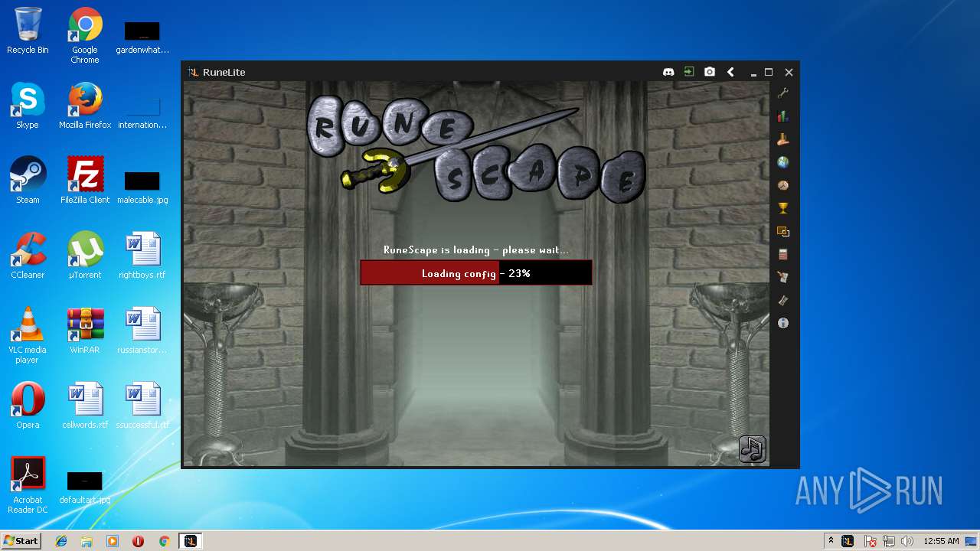Maximize the RuneLite window
980x551 pixels.
[x=769, y=72]
